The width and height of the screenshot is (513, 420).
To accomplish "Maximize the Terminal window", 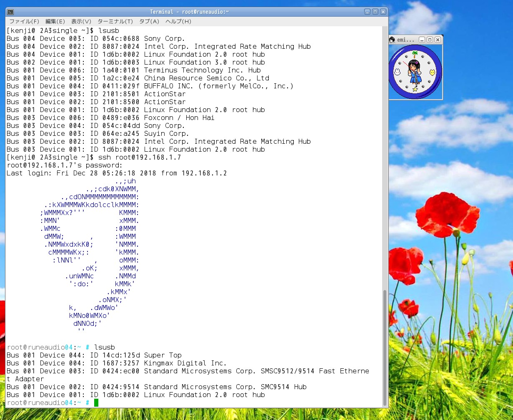I will [375, 12].
